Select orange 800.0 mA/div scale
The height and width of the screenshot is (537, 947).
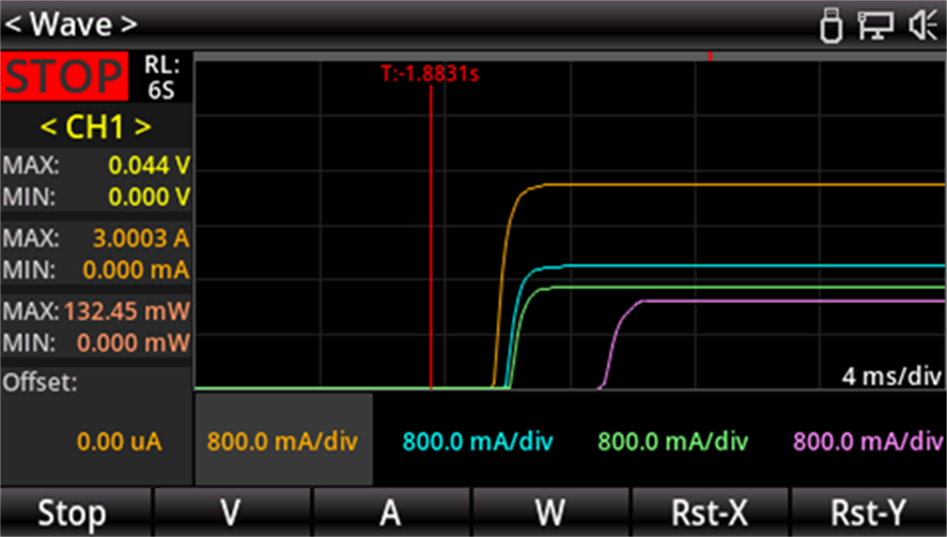[282, 441]
